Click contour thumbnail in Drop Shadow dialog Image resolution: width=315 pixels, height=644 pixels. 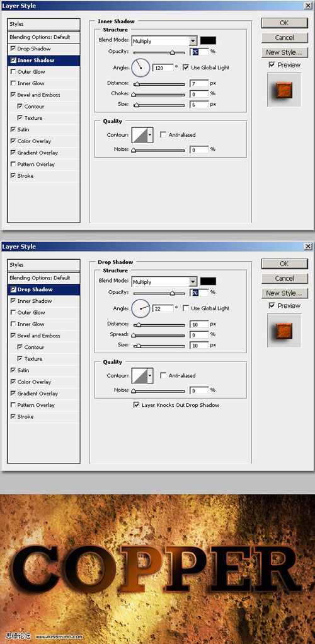[x=139, y=376]
